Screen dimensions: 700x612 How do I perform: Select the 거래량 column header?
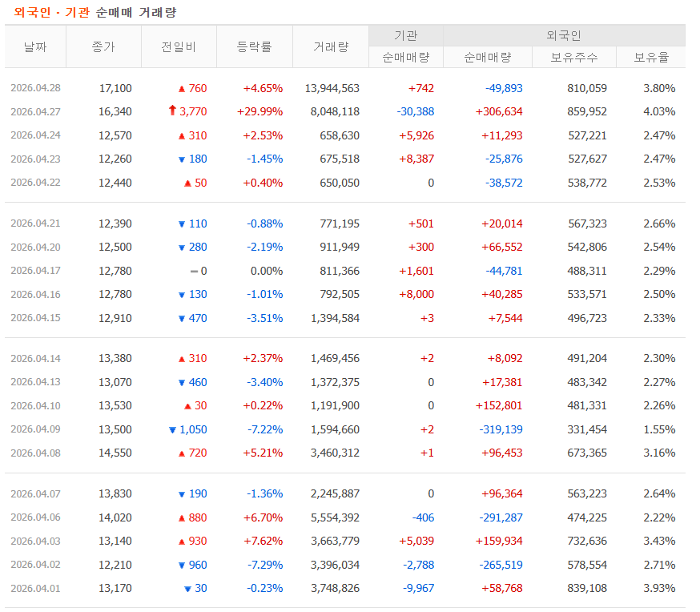click(331, 47)
